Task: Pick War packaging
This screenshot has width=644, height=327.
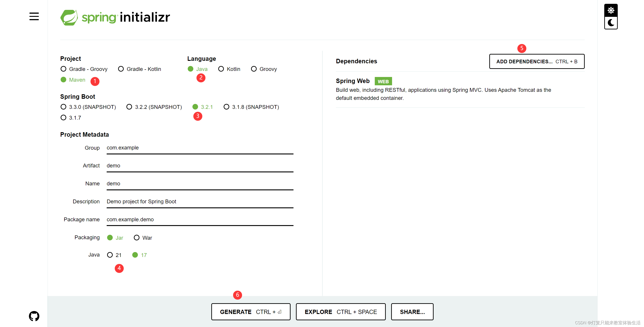Action: [143, 238]
